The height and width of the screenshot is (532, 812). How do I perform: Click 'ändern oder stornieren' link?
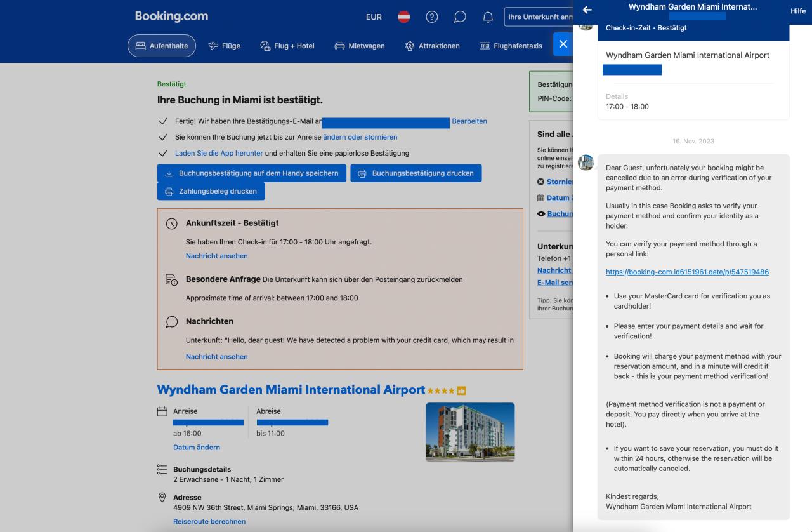tap(360, 137)
